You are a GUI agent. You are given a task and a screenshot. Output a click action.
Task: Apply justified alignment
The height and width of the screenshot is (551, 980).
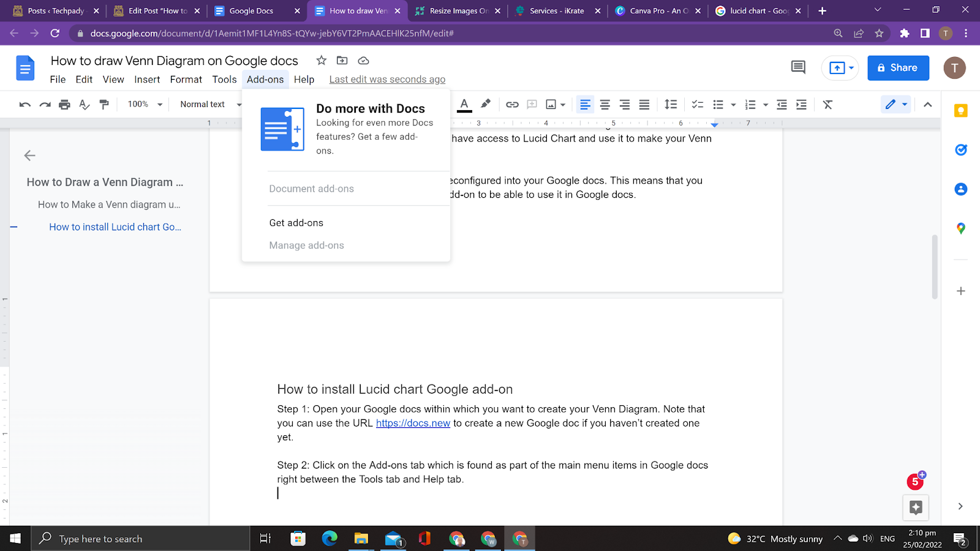point(644,105)
